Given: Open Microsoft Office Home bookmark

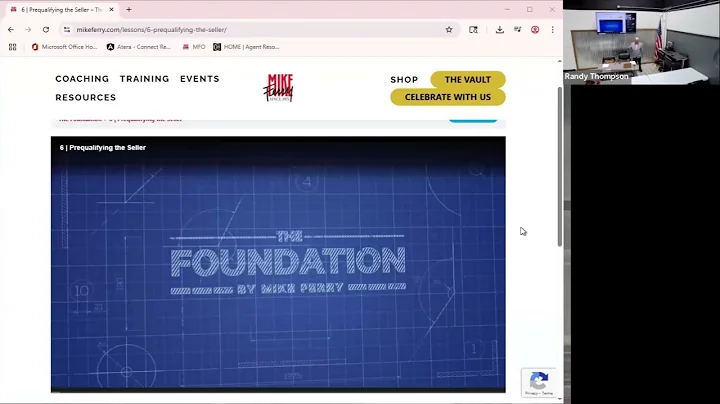Looking at the screenshot, I should (64, 47).
